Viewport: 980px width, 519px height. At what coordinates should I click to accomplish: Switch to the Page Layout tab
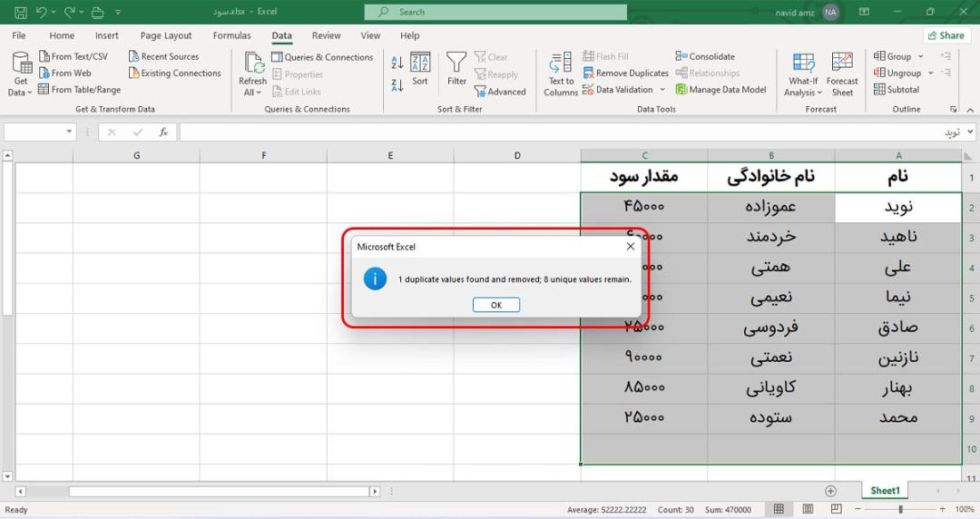(x=166, y=35)
